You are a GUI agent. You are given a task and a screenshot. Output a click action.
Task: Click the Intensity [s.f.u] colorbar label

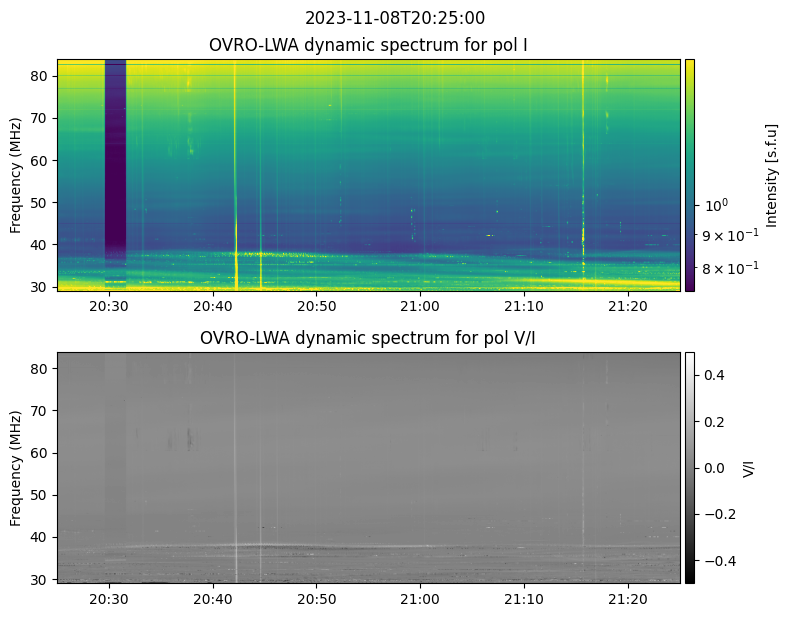tap(770, 175)
